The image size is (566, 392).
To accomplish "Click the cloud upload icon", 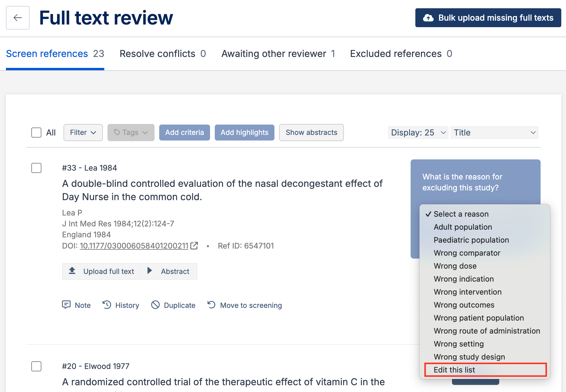I will (428, 18).
